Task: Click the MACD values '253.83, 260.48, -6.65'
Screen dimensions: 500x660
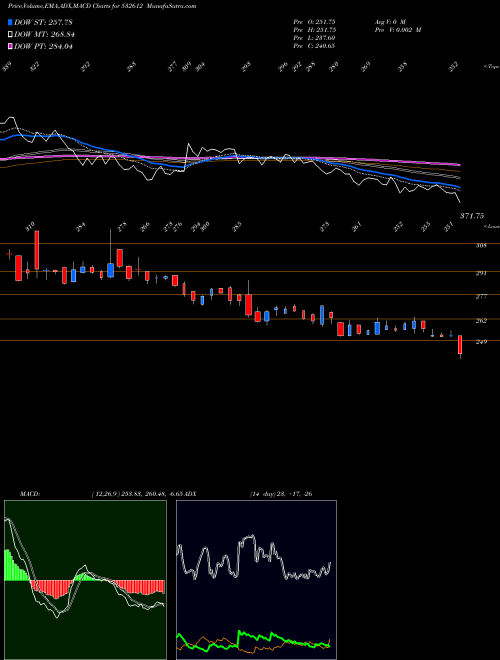Action: point(153,494)
